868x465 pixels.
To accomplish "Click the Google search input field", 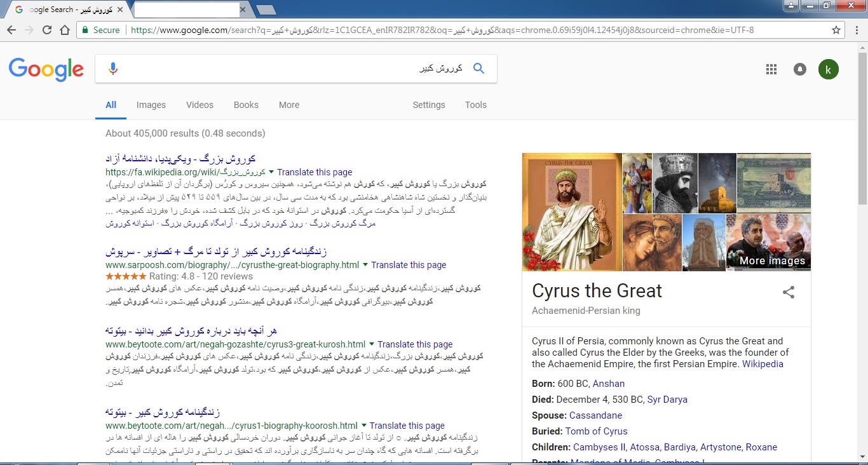I will click(296, 69).
